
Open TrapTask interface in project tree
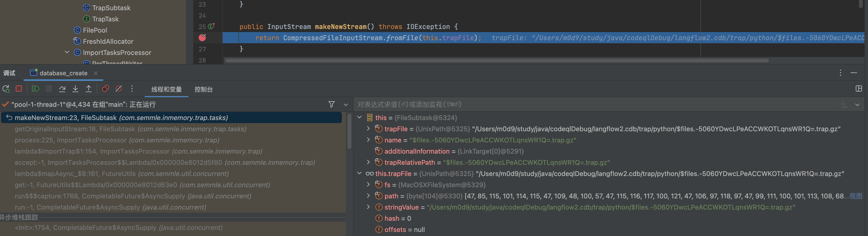(105, 19)
